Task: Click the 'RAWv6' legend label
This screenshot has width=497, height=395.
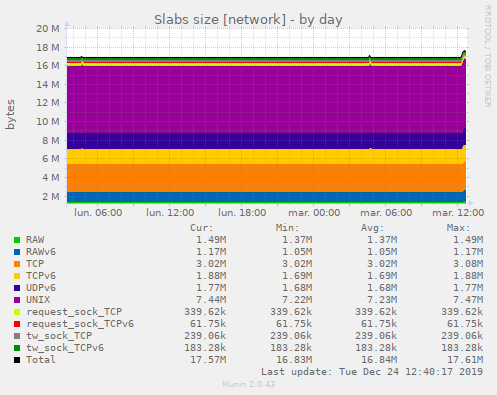Action: click(x=41, y=252)
